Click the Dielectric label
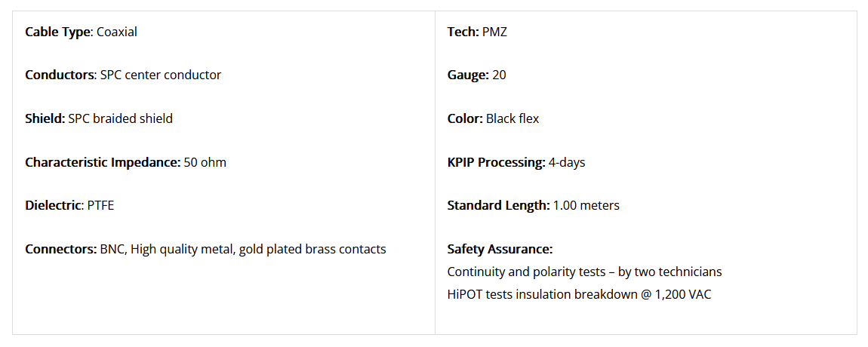This screenshot has width=868, height=347. pos(54,206)
